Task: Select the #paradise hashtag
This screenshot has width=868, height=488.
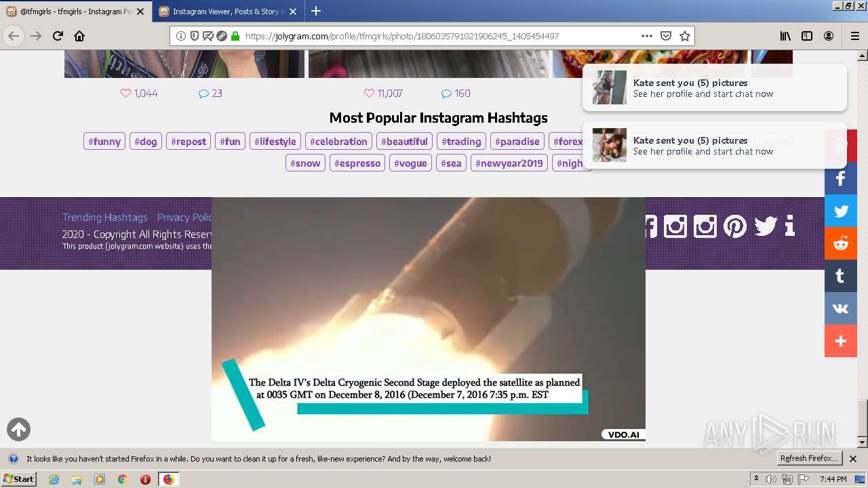Action: click(517, 142)
